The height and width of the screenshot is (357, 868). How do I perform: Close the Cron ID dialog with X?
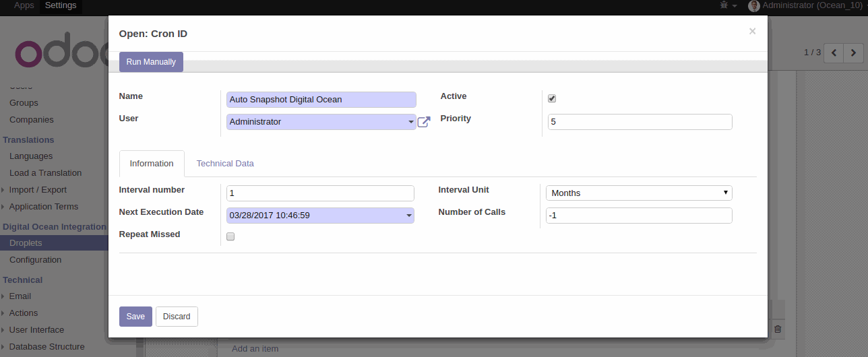point(752,31)
